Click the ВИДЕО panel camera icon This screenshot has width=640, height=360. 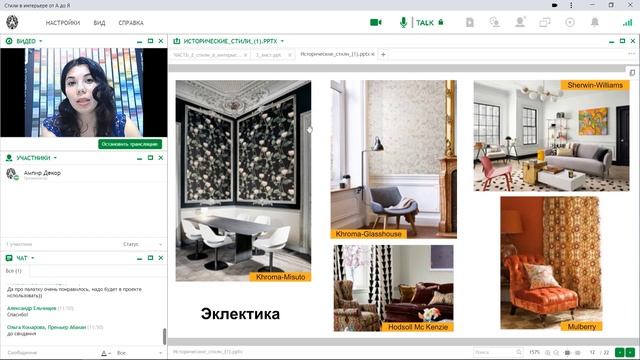pos(9,41)
